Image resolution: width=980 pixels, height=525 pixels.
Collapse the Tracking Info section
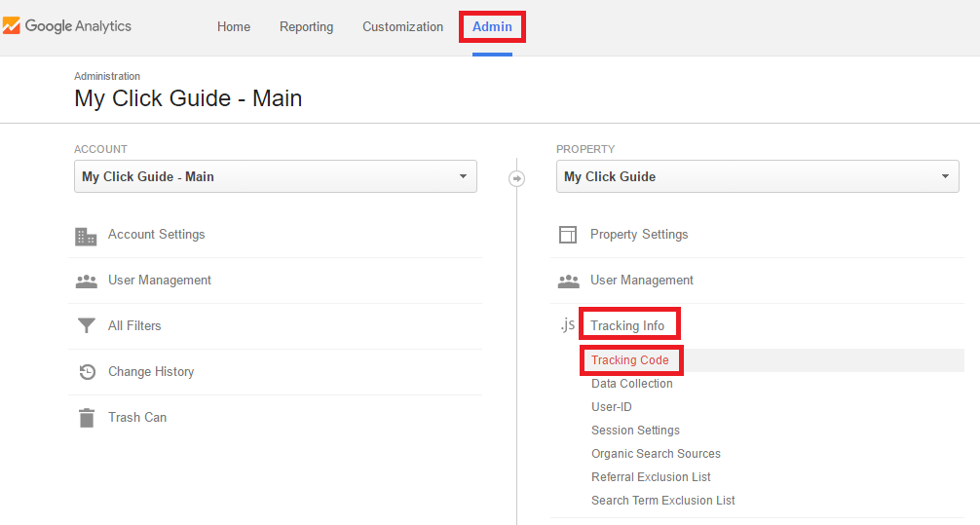[627, 325]
